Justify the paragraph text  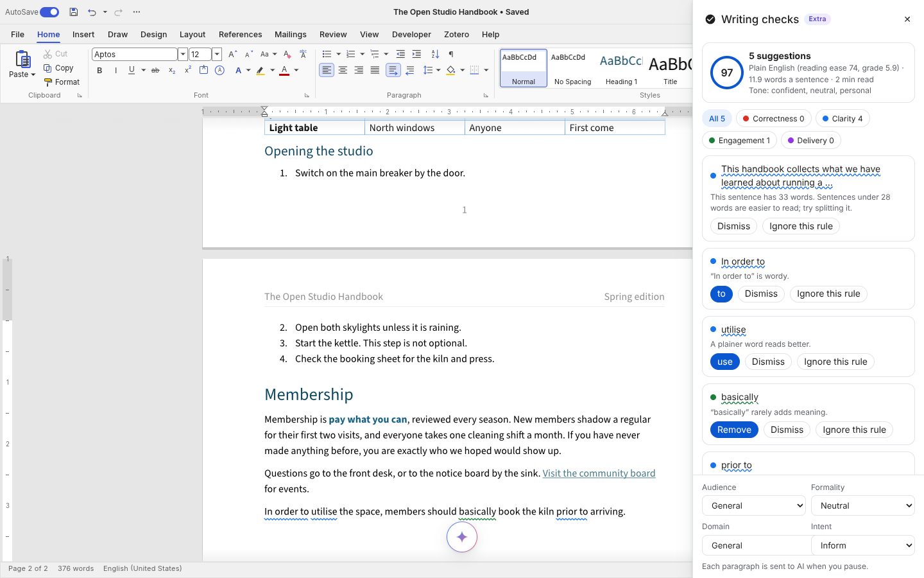tap(375, 71)
